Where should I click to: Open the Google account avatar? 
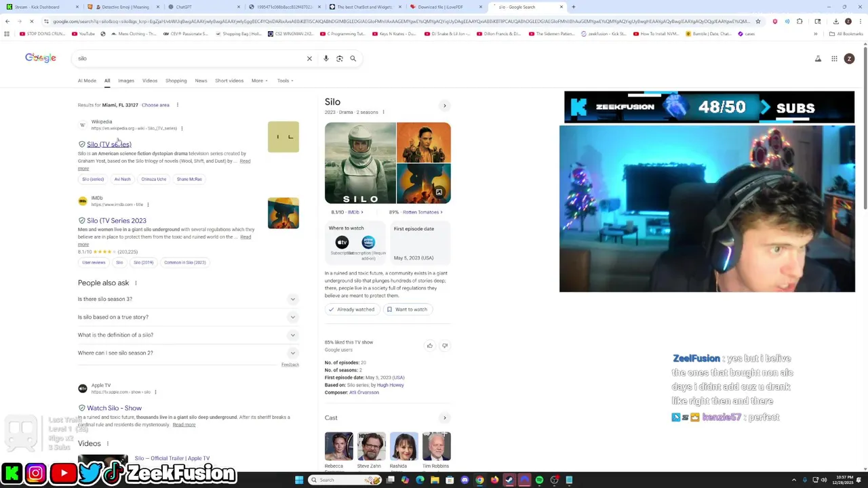(849, 58)
